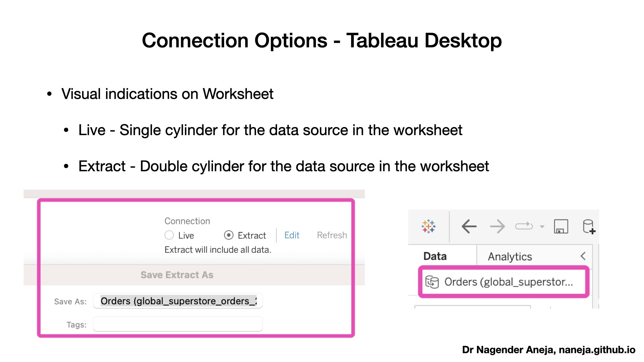644x362 pixels.
Task: Select the Extract connection radio button
Action: coord(229,235)
